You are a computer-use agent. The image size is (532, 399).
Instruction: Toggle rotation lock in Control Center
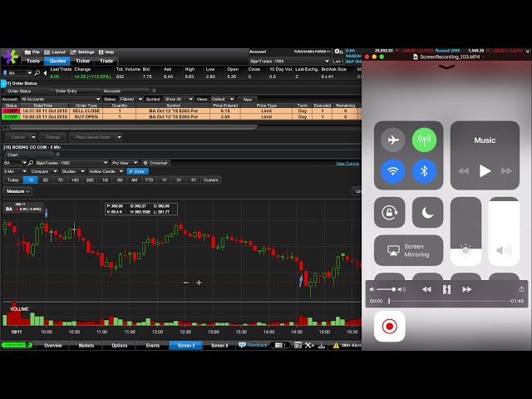point(390,213)
